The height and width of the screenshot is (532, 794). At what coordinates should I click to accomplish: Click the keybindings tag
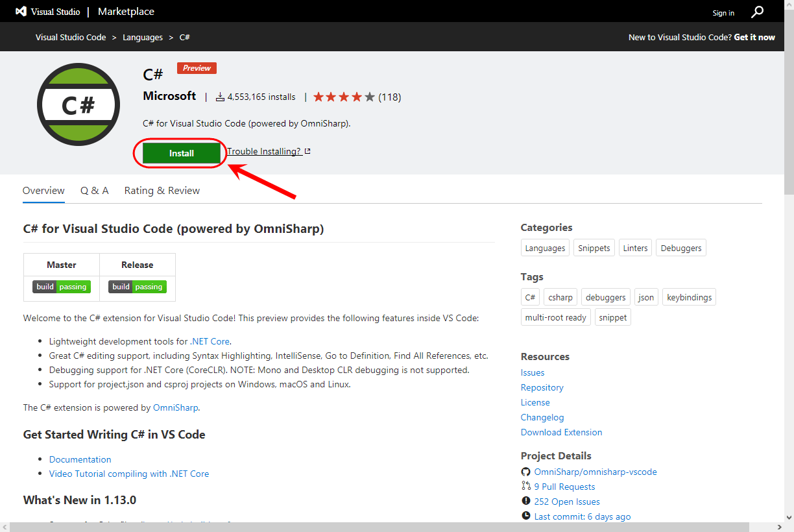[x=690, y=297]
